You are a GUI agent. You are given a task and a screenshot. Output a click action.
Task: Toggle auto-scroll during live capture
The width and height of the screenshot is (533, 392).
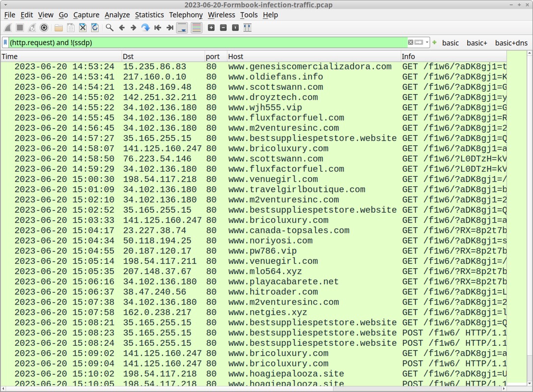(182, 28)
